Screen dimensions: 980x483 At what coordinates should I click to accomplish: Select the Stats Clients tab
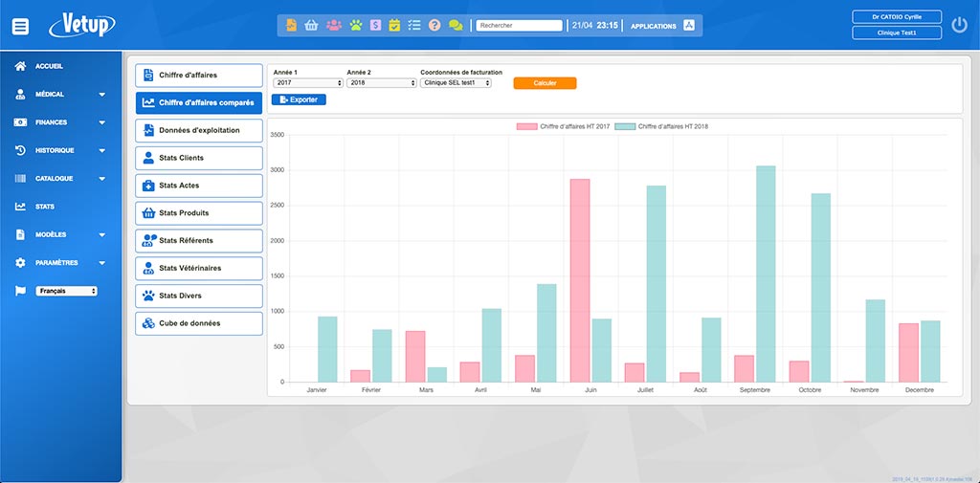[199, 158]
